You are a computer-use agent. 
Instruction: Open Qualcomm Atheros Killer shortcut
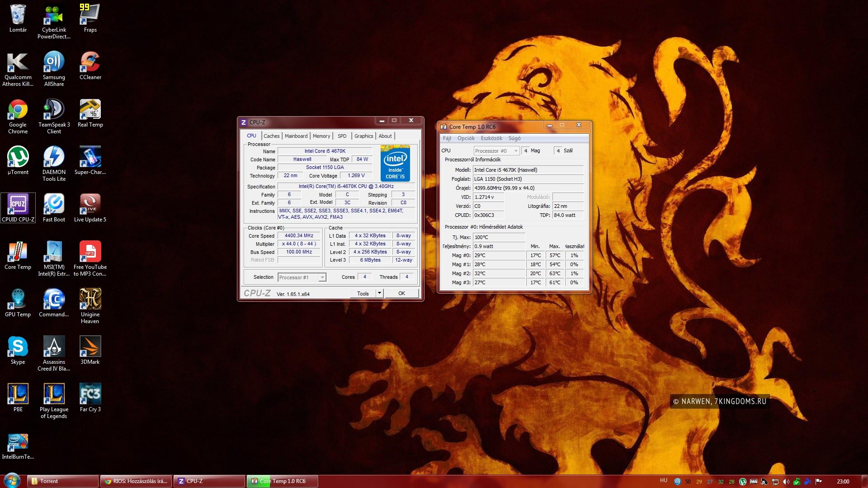[18, 70]
